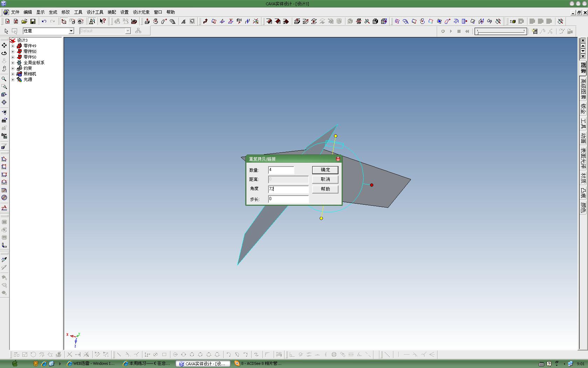Viewport: 588px width, 368px height.
Task: Open a file with the folder icon
Action: coord(24,21)
